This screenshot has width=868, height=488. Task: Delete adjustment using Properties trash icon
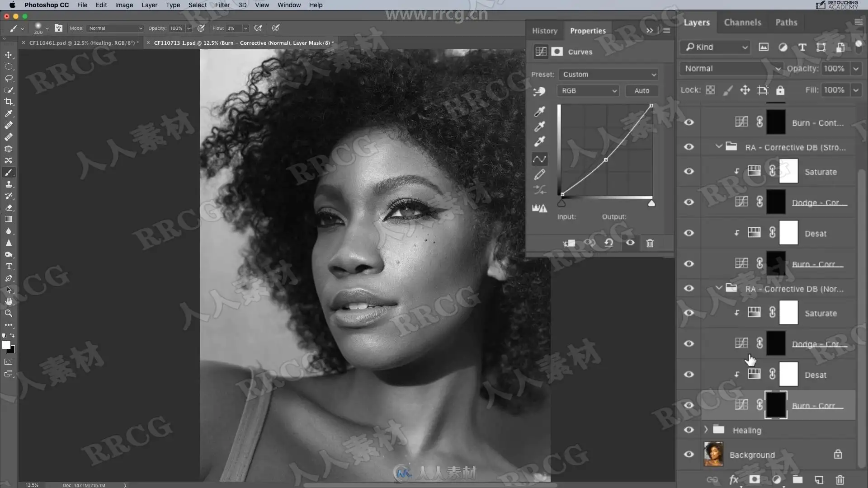[650, 243]
